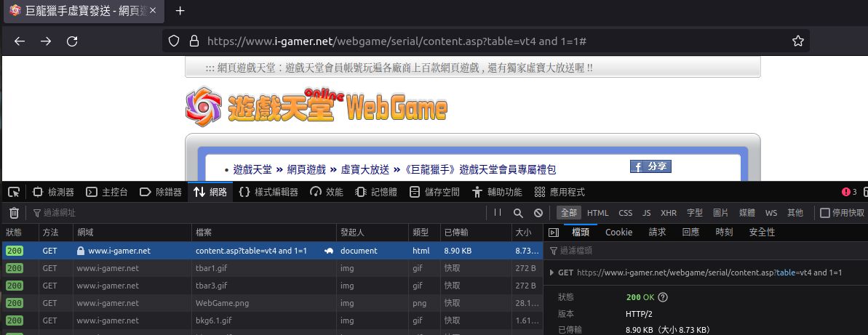
Task: Select the WebGame.png request row
Action: point(271,303)
